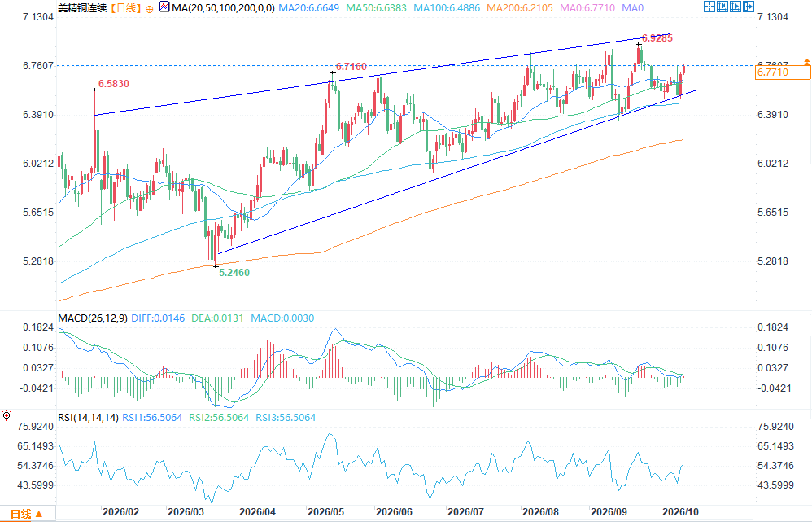Click the 75.9240 label on the right RSI axis
Screen dimensions: 812x522
pos(775,427)
